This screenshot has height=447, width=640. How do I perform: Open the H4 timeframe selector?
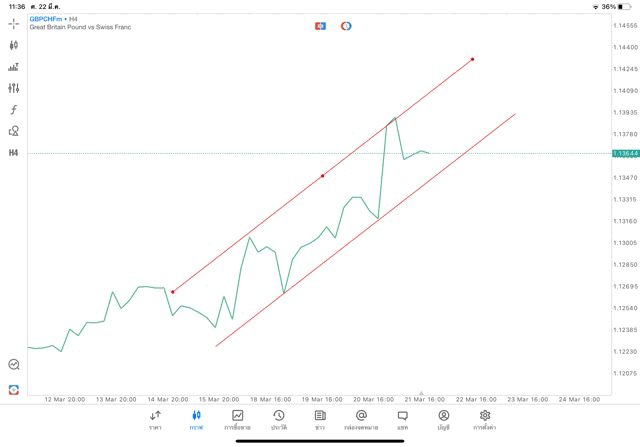(x=14, y=153)
